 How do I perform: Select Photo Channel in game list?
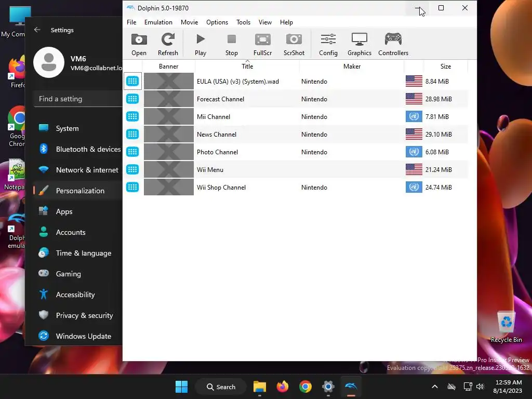(296, 152)
